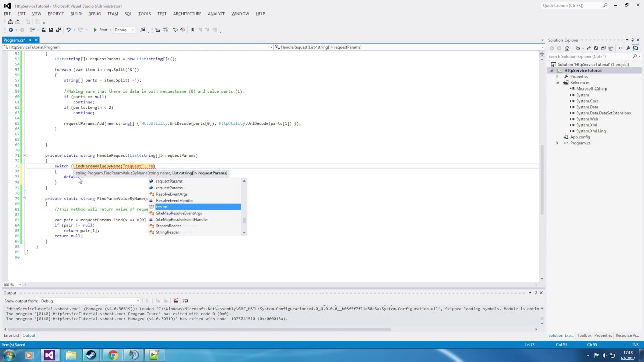
Task: Click the Undo arrow icon
Action: coord(68,30)
